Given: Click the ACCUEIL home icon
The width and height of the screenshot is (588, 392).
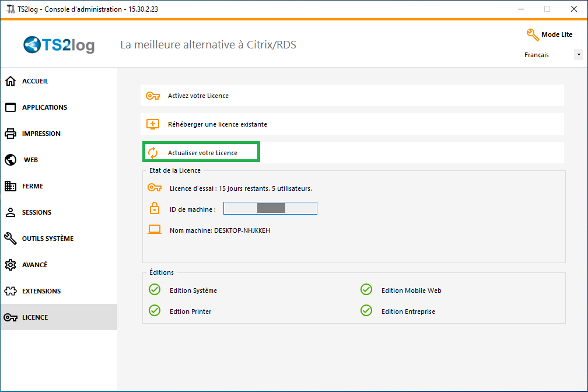Looking at the screenshot, I should point(10,81).
